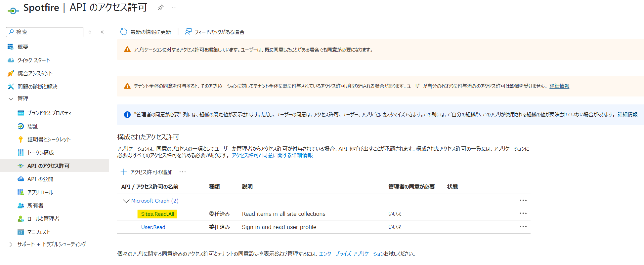Viewport: 644px width, 265px height.
Task: Click API / アクセス許可の名前 column header
Action: [x=150, y=187]
